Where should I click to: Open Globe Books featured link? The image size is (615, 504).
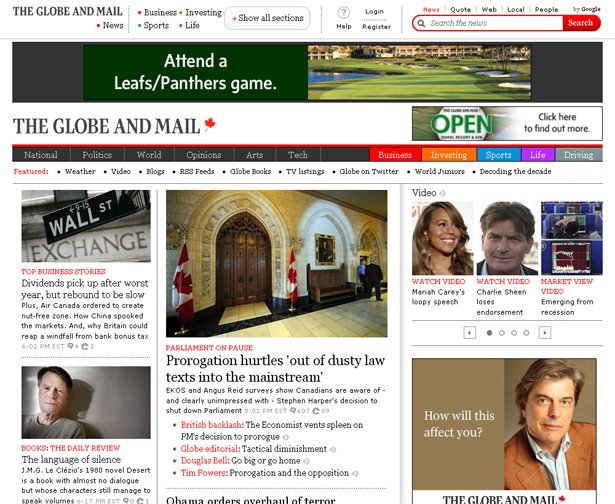coord(250,171)
